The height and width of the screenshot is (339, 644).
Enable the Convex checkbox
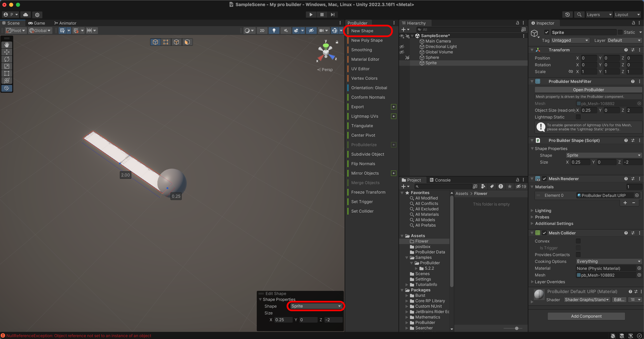pos(578,241)
